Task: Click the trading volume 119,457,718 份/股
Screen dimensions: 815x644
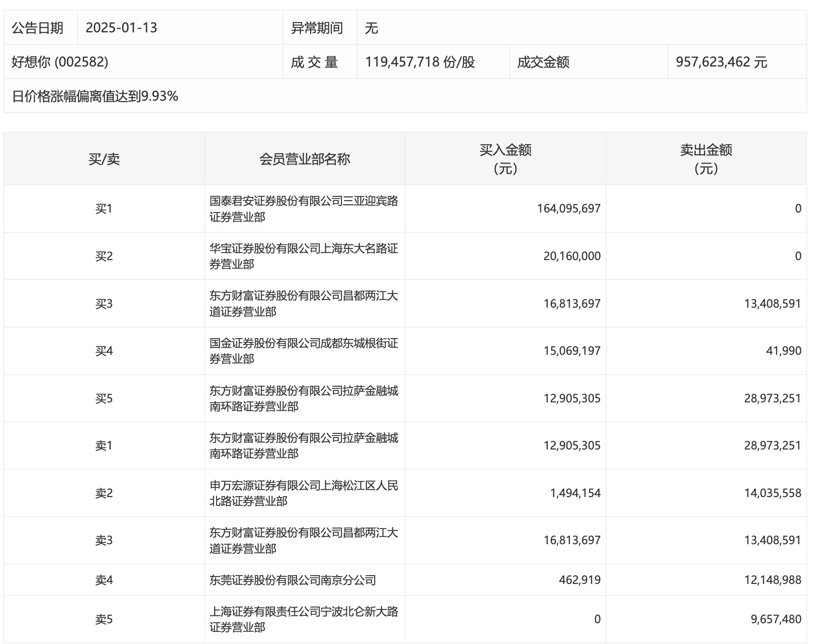Action: pyautogui.click(x=420, y=62)
